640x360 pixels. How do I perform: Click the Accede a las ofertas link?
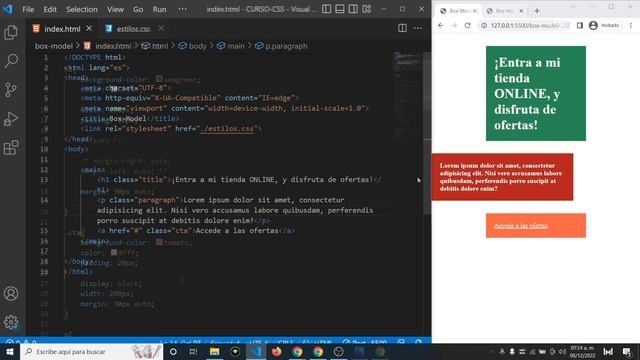pos(521,226)
